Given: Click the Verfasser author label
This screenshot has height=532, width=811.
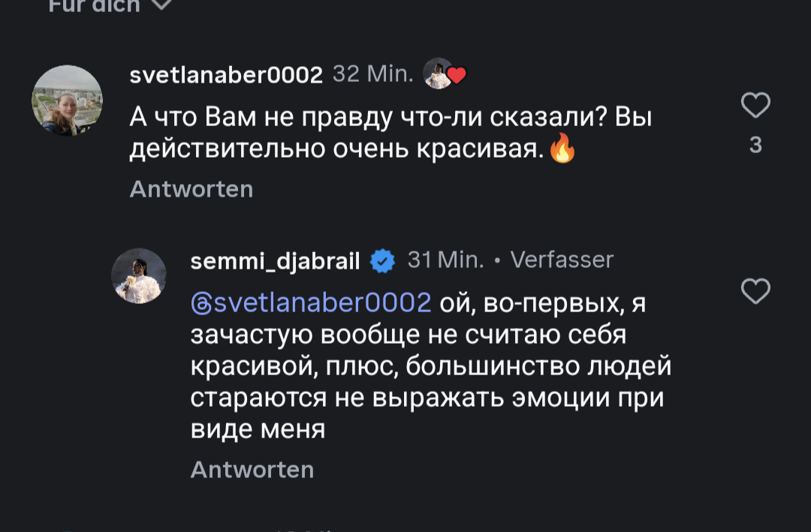Looking at the screenshot, I should pos(562,260).
